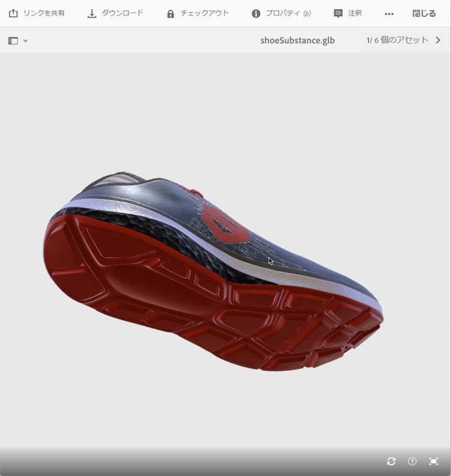The width and height of the screenshot is (451, 476).
Task: Click the 1/6 個のアセット counter
Action: [397, 40]
